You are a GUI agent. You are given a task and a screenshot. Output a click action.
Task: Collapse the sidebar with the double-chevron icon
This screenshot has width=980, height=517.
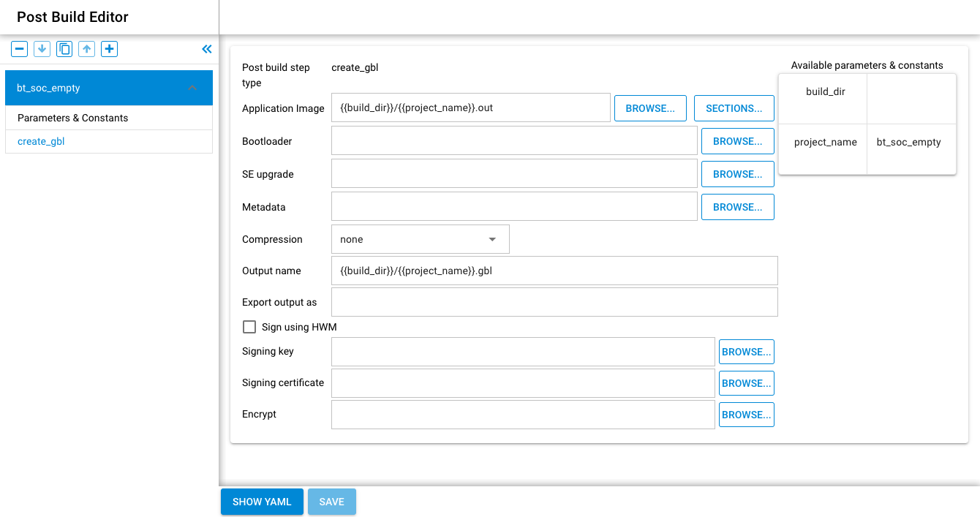pyautogui.click(x=206, y=48)
